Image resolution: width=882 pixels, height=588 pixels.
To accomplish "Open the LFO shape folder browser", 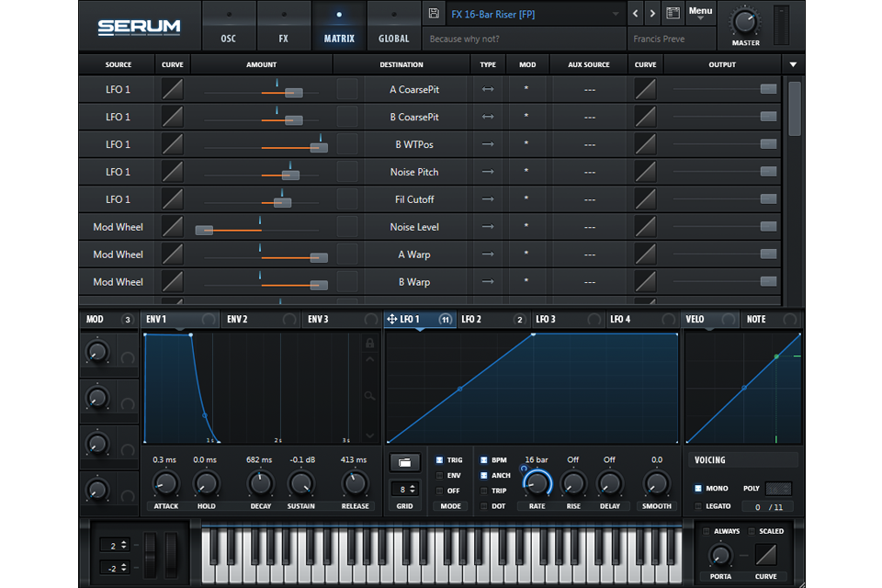I will pyautogui.click(x=404, y=462).
